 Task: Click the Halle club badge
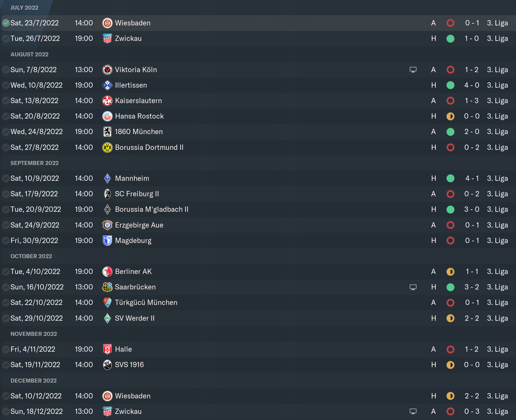point(107,349)
